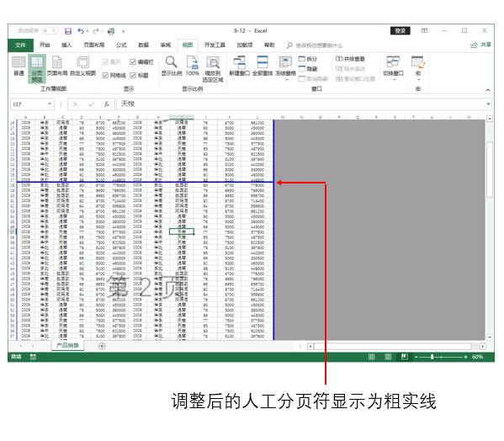Select the 产品销售 sheet tab

click(67, 346)
